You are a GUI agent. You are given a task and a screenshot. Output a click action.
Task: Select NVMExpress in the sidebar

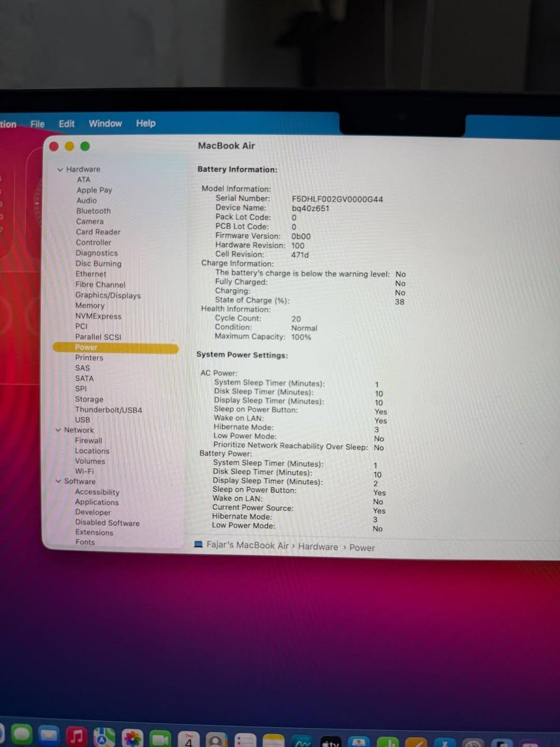click(x=98, y=316)
